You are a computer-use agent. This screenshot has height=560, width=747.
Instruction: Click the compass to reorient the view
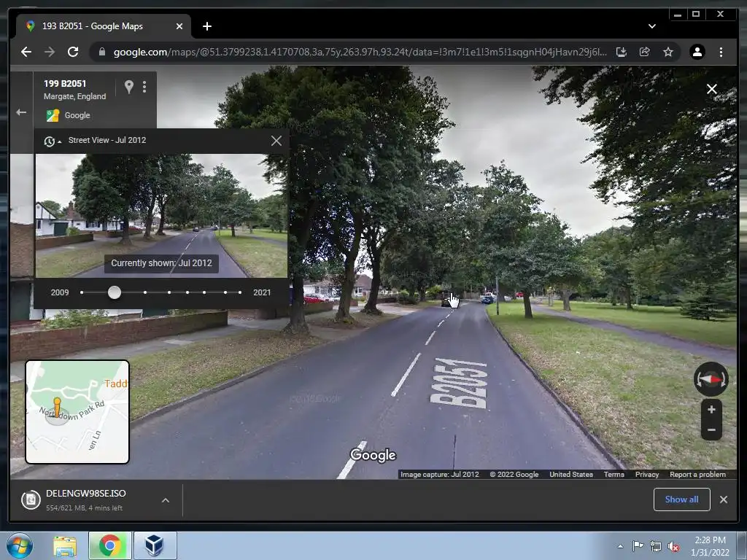(711, 379)
